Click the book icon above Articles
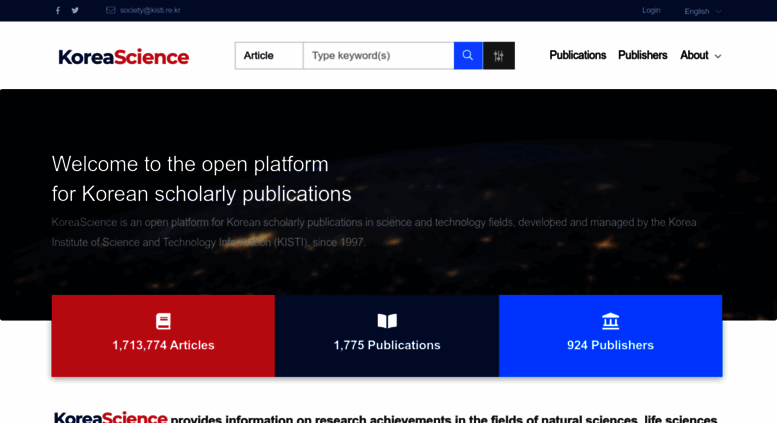The image size is (777, 423). click(x=163, y=321)
